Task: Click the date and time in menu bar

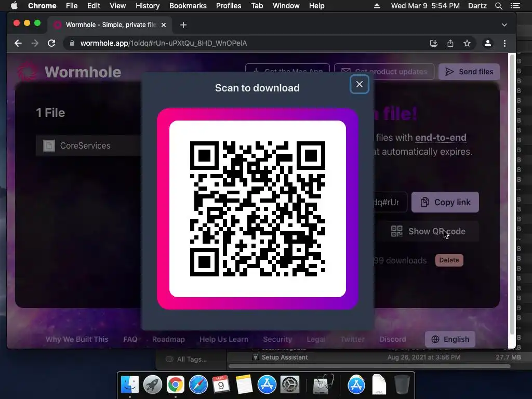Action: 425,6
